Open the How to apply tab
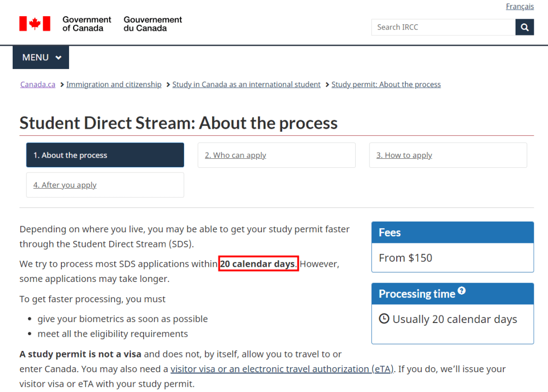Viewport: 548px width, 392px height. [448, 155]
